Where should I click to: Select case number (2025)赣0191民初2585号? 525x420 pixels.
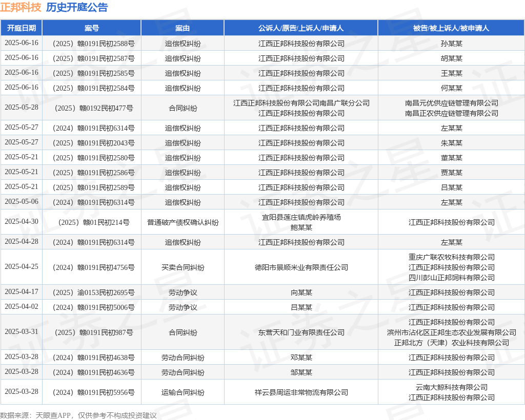[94, 73]
